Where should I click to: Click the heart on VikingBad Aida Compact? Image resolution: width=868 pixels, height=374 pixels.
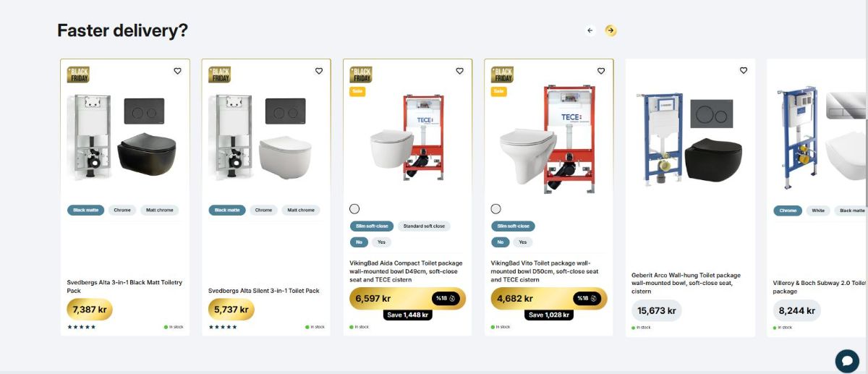point(460,71)
